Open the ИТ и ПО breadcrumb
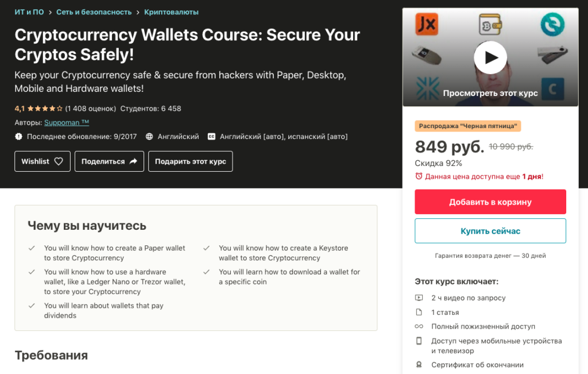This screenshot has height=374, width=588. (x=28, y=12)
